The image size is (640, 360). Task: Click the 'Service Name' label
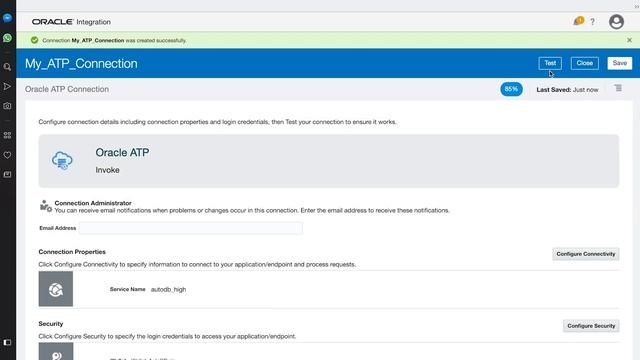pos(127,289)
